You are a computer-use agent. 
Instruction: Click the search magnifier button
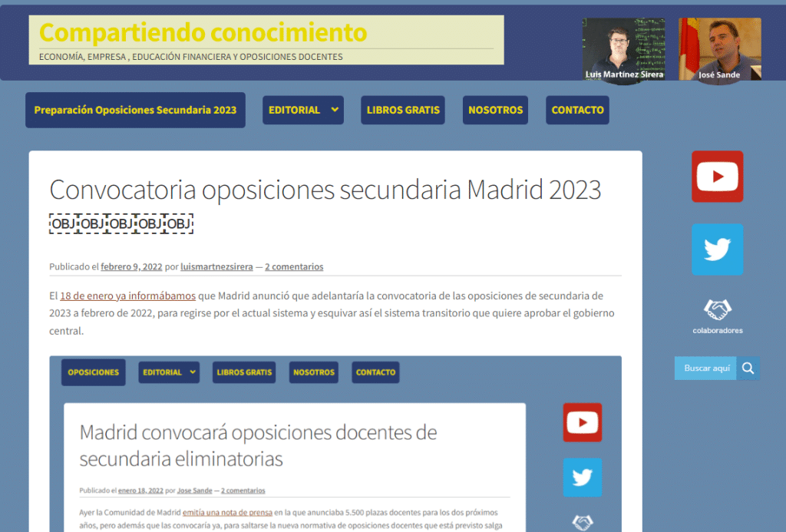[x=748, y=368]
